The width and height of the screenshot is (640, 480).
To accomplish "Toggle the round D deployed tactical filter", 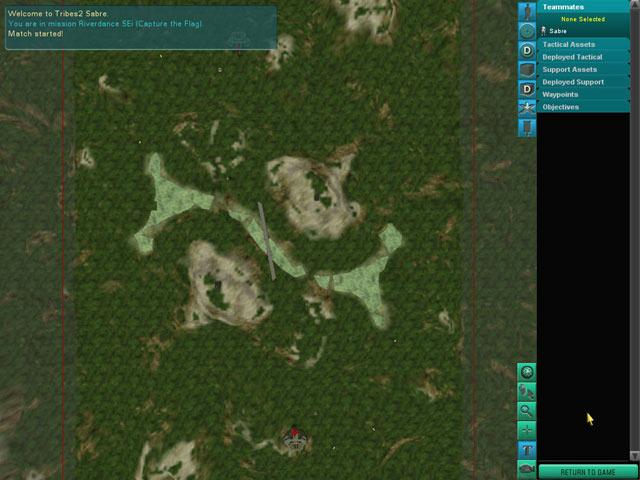I will point(527,51).
